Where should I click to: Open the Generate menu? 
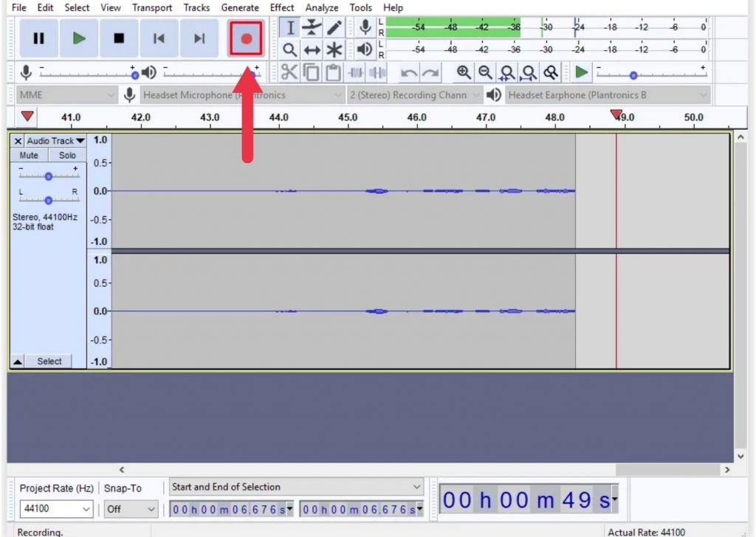coord(240,7)
